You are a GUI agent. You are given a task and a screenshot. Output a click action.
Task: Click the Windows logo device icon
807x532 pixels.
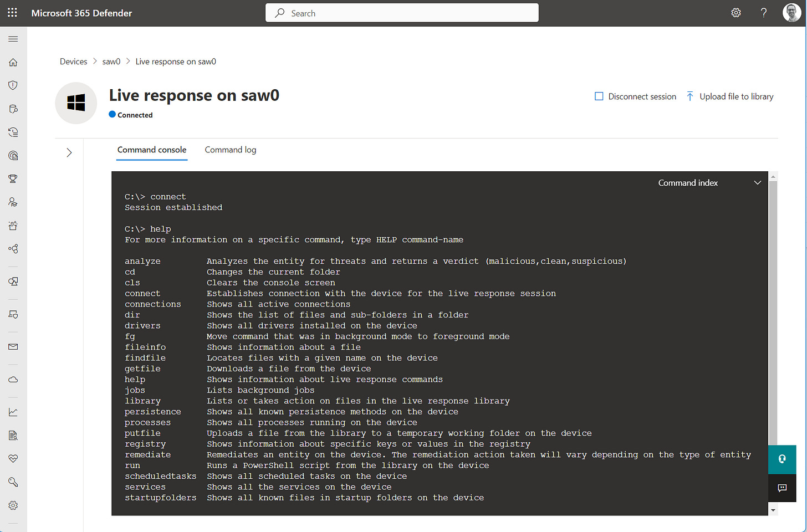point(76,103)
